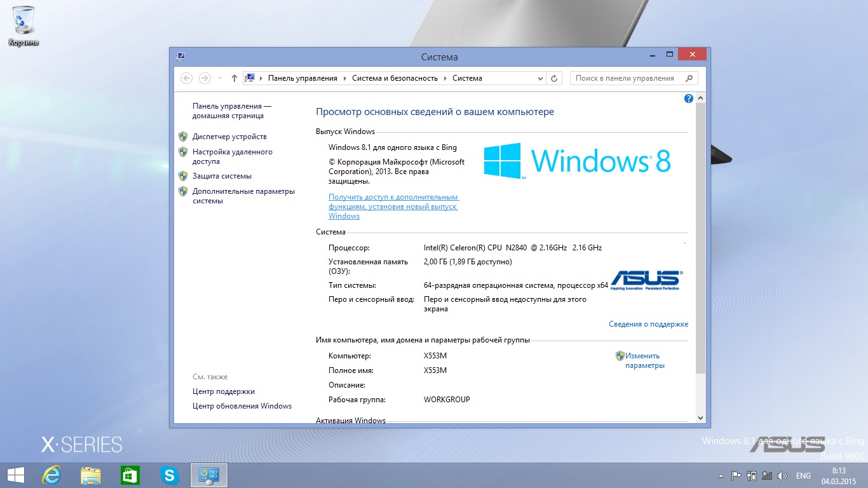Open Панель управления — домашняя страница
The width and height of the screenshot is (868, 488).
(x=232, y=111)
